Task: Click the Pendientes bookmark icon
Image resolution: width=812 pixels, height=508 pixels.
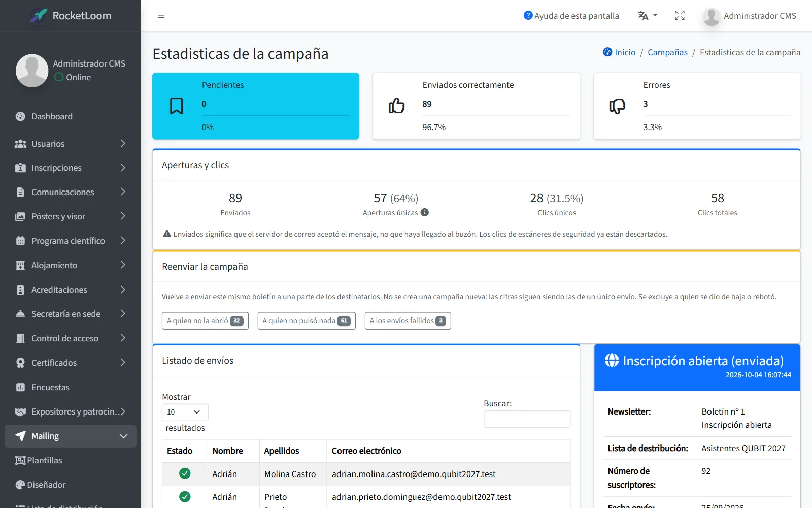Action: (x=177, y=106)
